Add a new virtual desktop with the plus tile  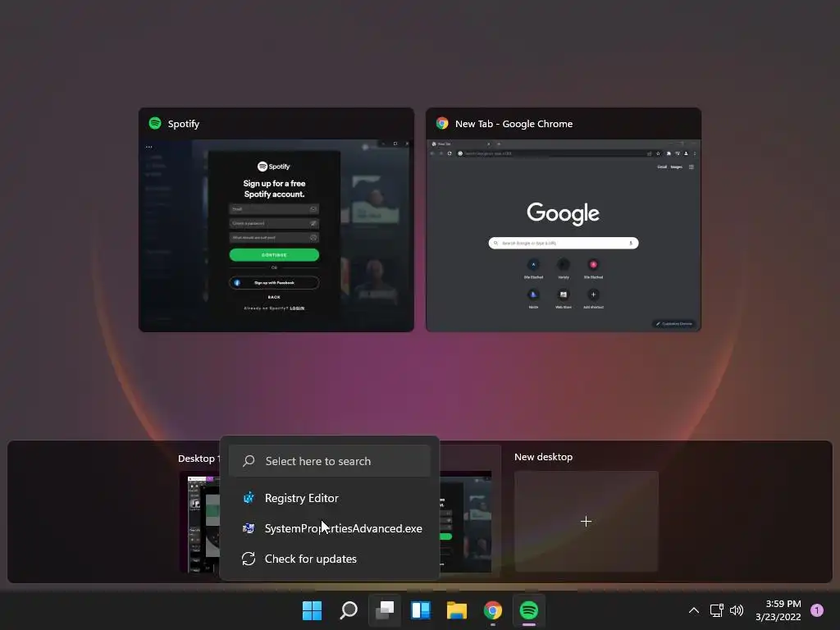point(586,521)
